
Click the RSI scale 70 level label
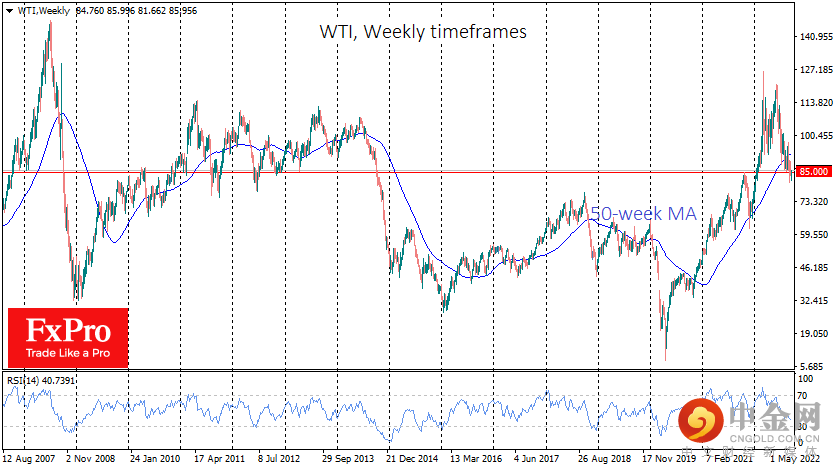[802, 395]
